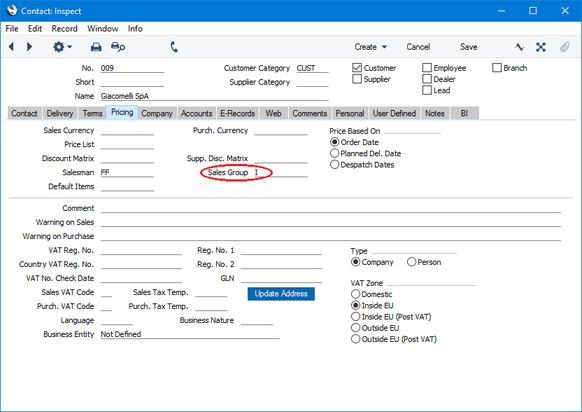Click the phone call icon

click(x=174, y=47)
